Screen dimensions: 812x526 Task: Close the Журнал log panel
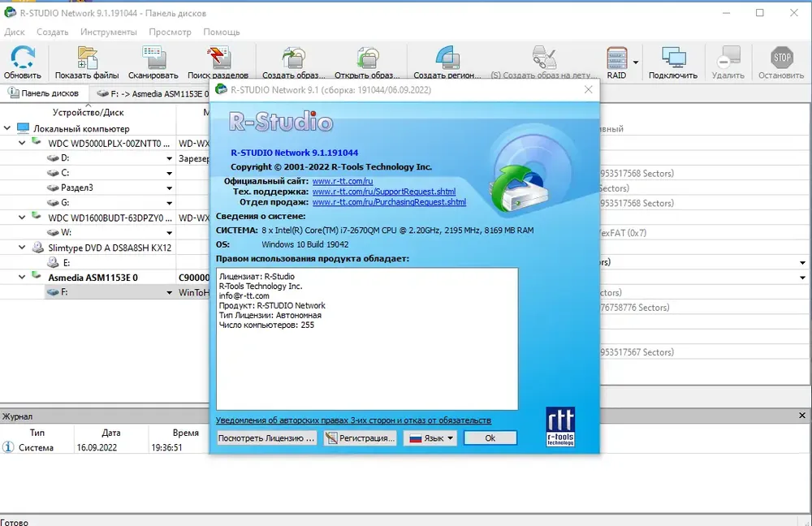coord(801,416)
